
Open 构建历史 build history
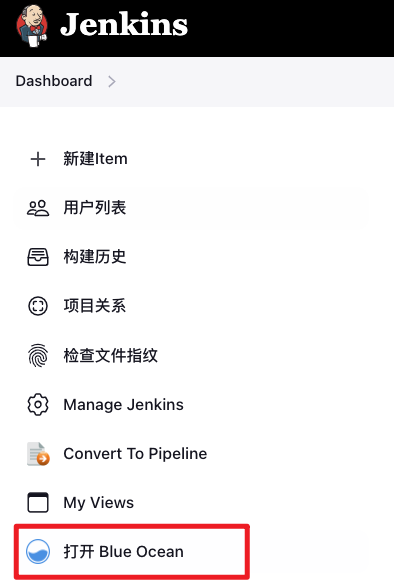coord(95,257)
